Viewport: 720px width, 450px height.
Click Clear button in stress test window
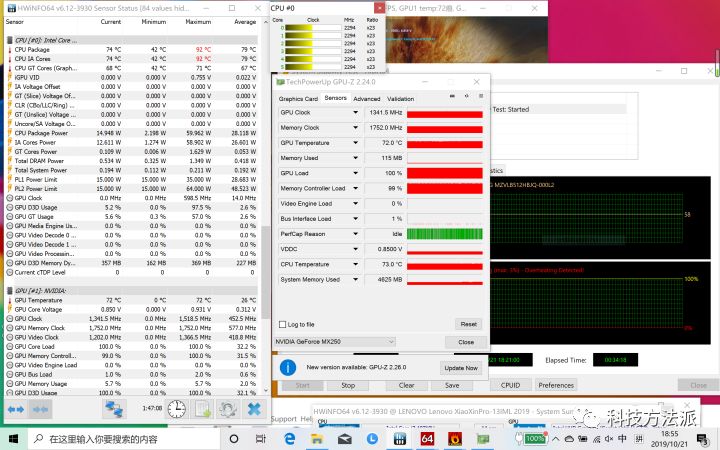(406, 385)
